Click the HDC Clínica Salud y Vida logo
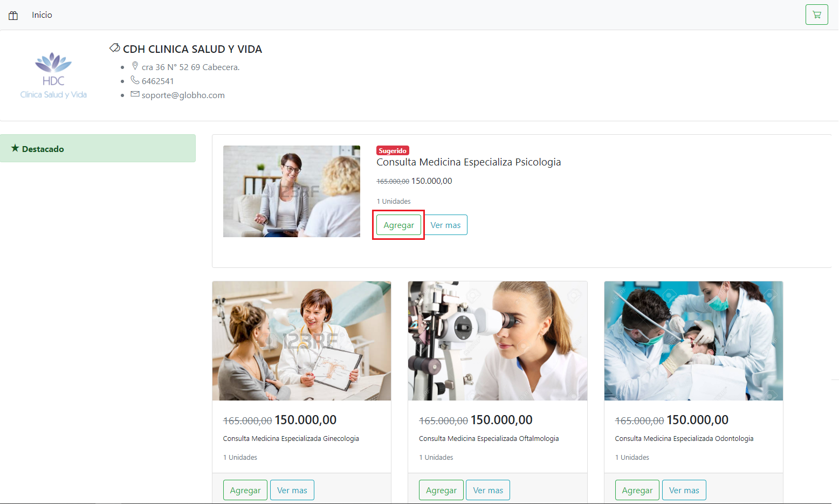839x504 pixels. click(53, 75)
